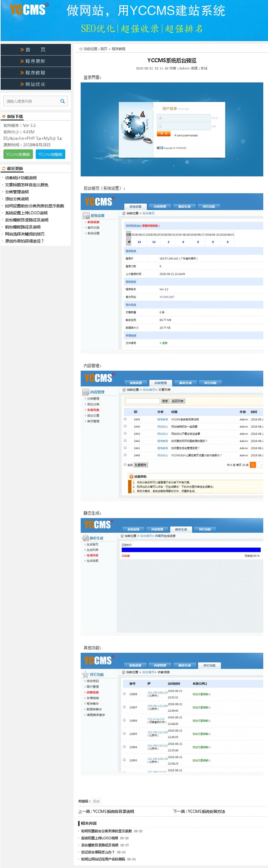Open article 文章标题怎样自定义颜色
Screen dimensions: 268x868
(26, 185)
